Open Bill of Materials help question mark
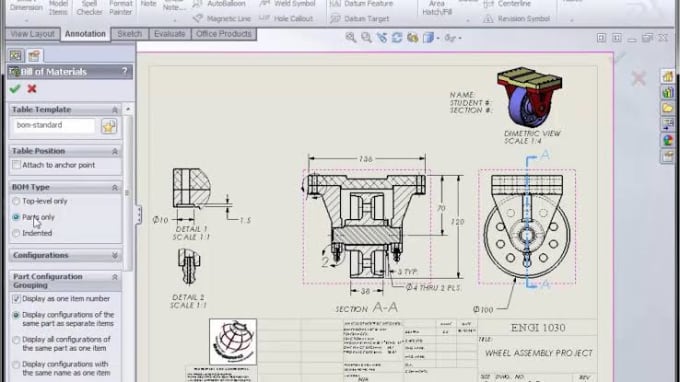Screen dimensions: 680x382 pos(124,72)
